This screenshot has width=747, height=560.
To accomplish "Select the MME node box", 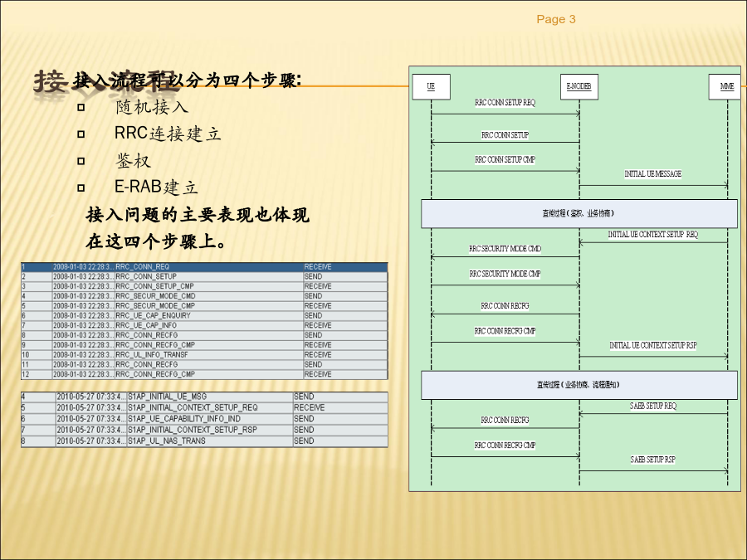I will [x=726, y=86].
